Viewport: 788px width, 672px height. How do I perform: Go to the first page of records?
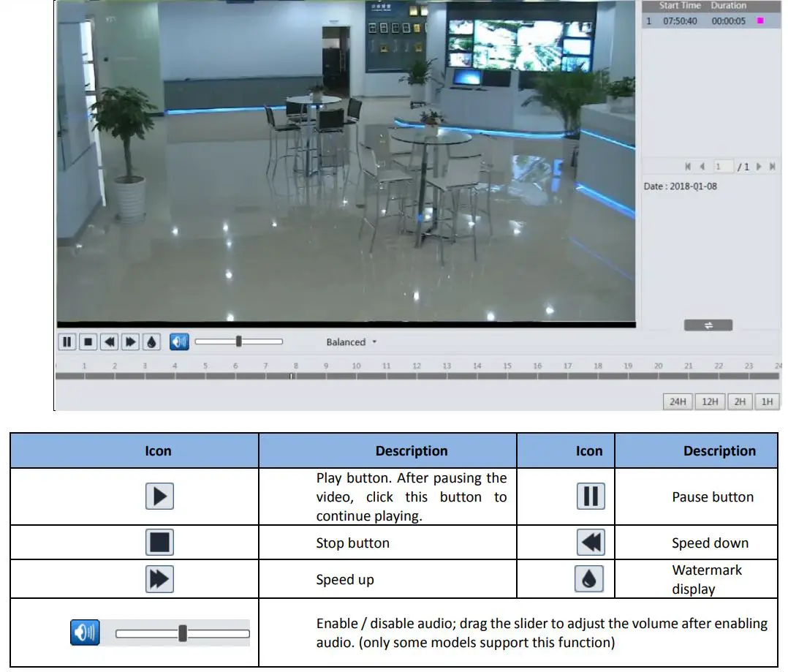(x=688, y=166)
